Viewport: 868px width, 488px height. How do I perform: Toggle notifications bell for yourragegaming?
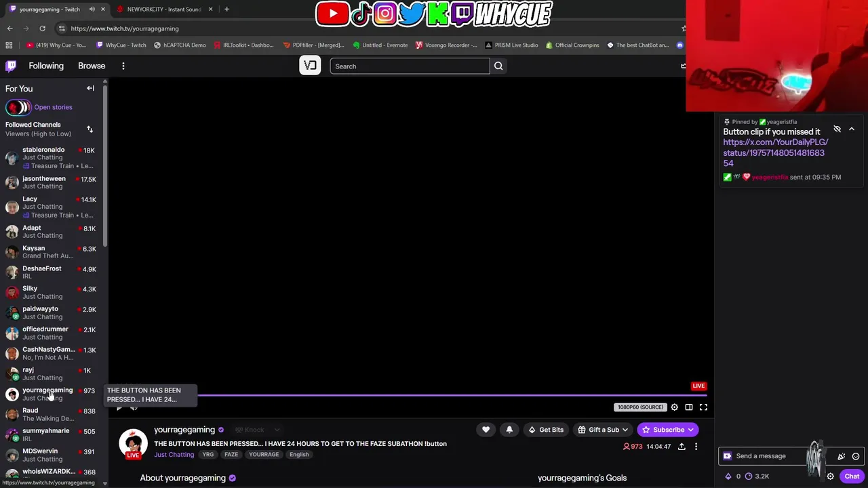509,430
